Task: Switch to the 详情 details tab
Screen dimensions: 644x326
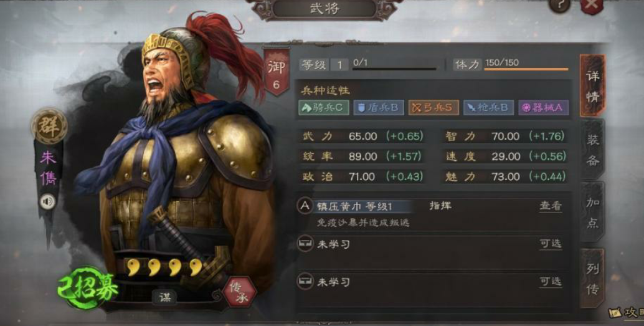Action: [x=592, y=85]
